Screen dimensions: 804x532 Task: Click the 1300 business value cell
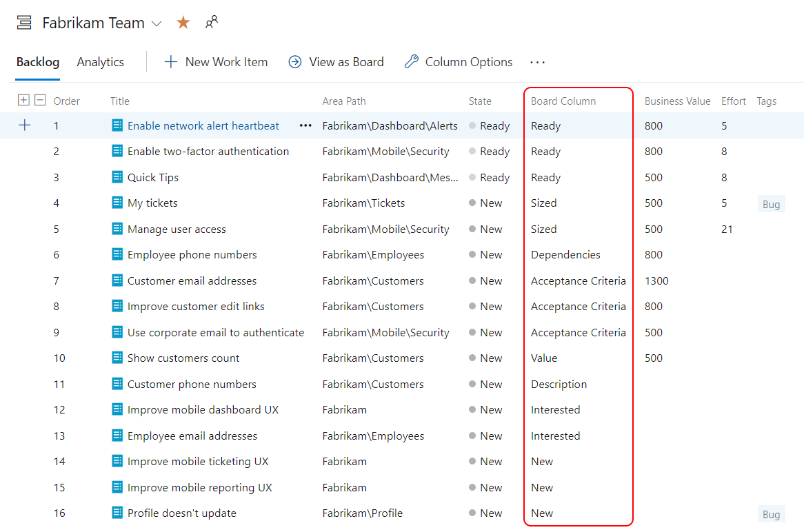pyautogui.click(x=657, y=281)
